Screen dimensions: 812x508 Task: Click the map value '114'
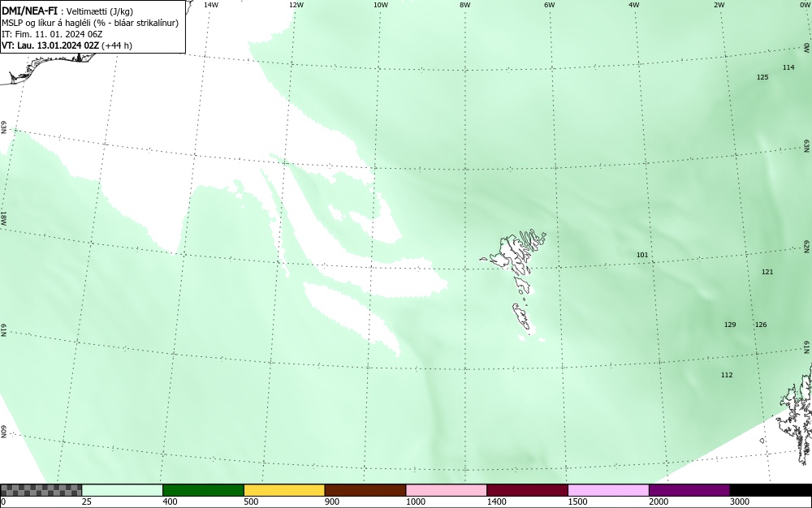788,67
